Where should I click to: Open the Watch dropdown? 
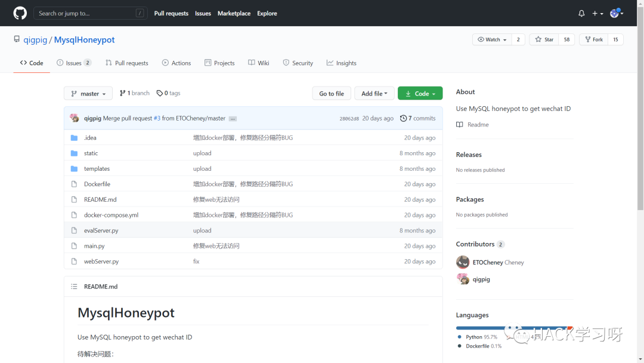[492, 39]
